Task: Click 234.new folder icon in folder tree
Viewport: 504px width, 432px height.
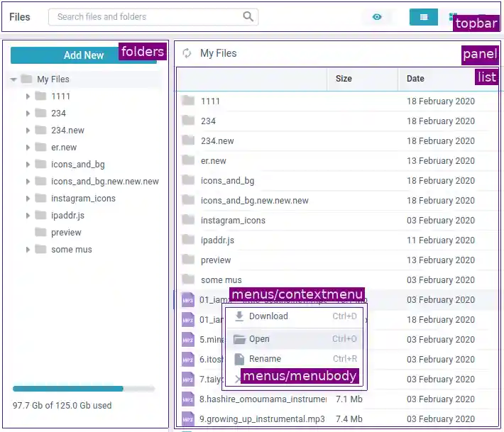Action: pos(40,130)
